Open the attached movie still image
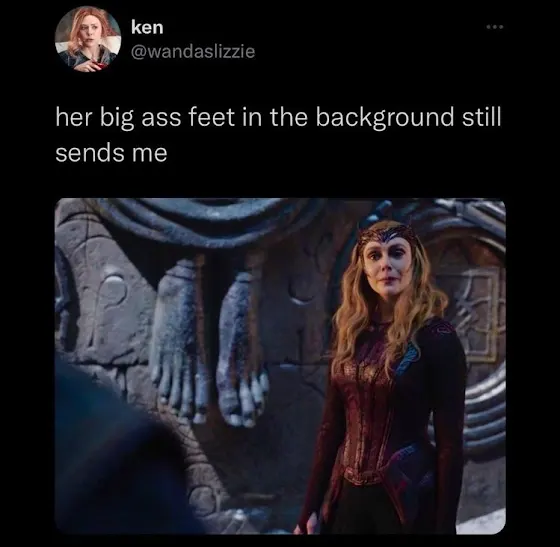 coord(280,366)
